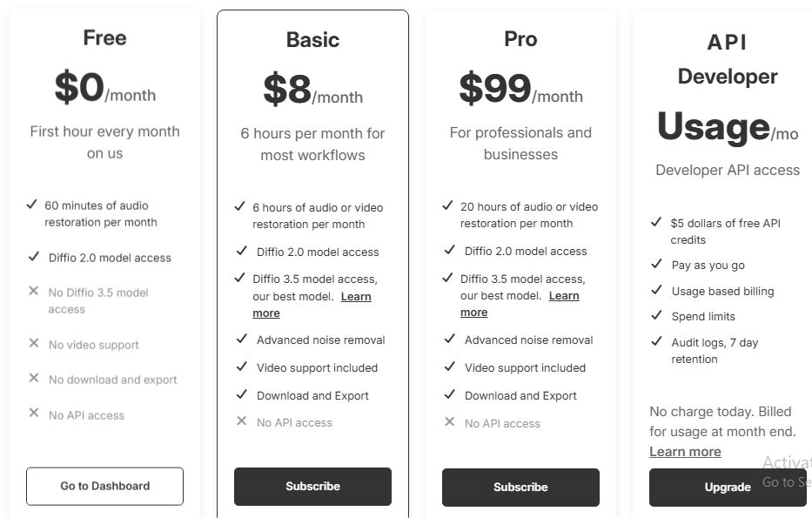Open Learn more link in Basic plan
Screen dimensions: 812x518
355,297
